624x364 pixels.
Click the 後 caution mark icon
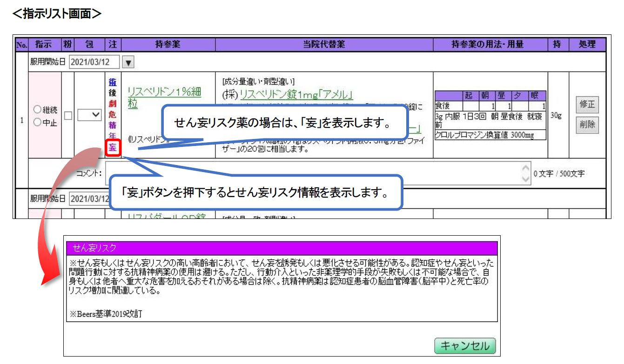pos(113,93)
